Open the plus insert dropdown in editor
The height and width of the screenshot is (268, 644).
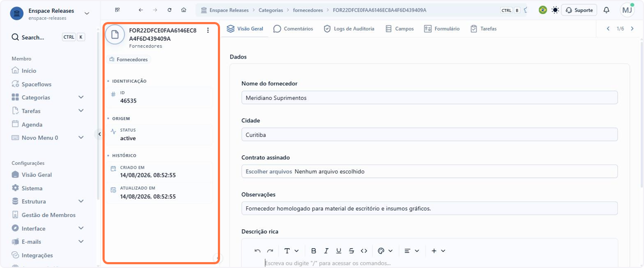click(438, 251)
